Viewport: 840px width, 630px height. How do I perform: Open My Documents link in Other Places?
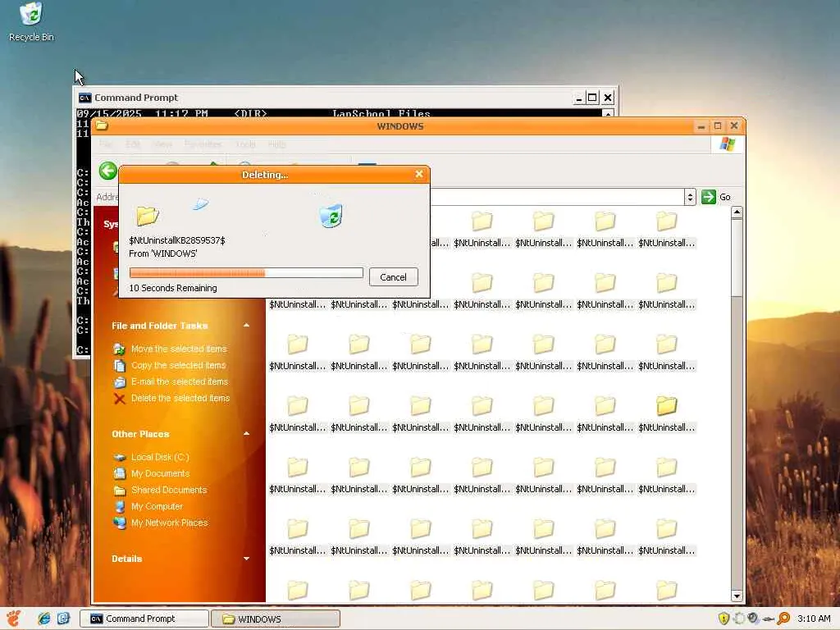click(x=160, y=473)
